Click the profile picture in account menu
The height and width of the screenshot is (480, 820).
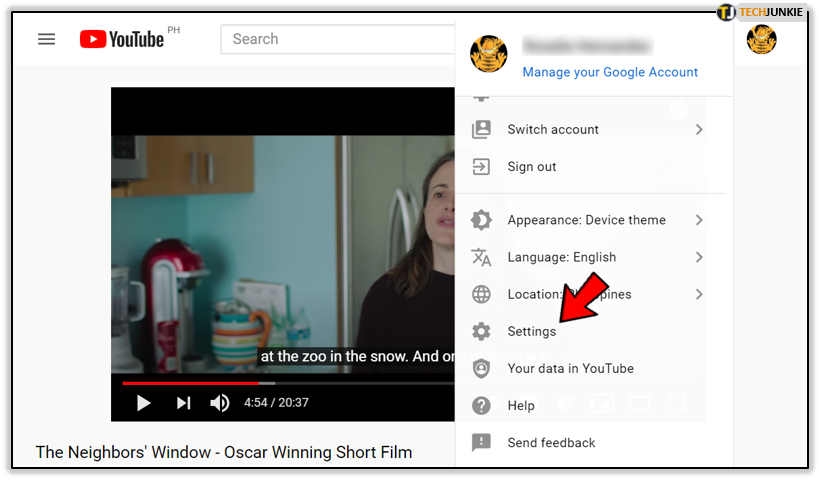[488, 53]
